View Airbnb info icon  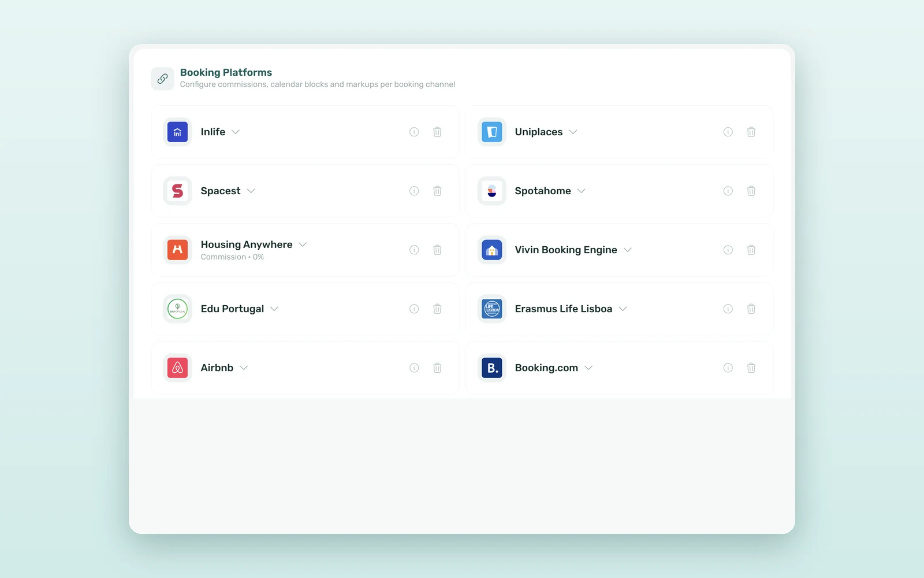tap(414, 368)
